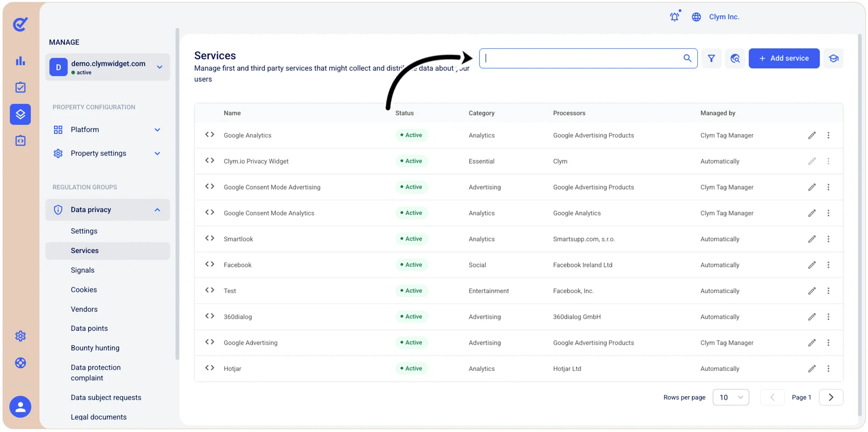Click the Google Consent Mode Advertising name
This screenshot has width=868, height=432.
pyautogui.click(x=272, y=187)
